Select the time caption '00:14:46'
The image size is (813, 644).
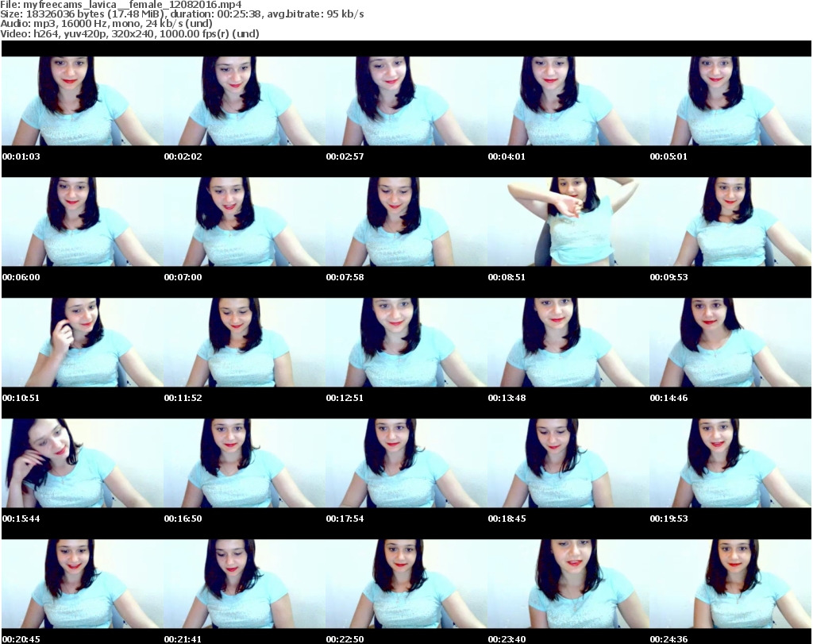(x=669, y=398)
